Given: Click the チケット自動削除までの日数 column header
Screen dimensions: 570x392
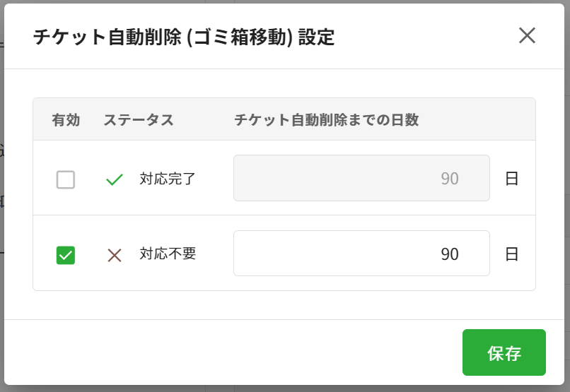Looking at the screenshot, I should 327,120.
